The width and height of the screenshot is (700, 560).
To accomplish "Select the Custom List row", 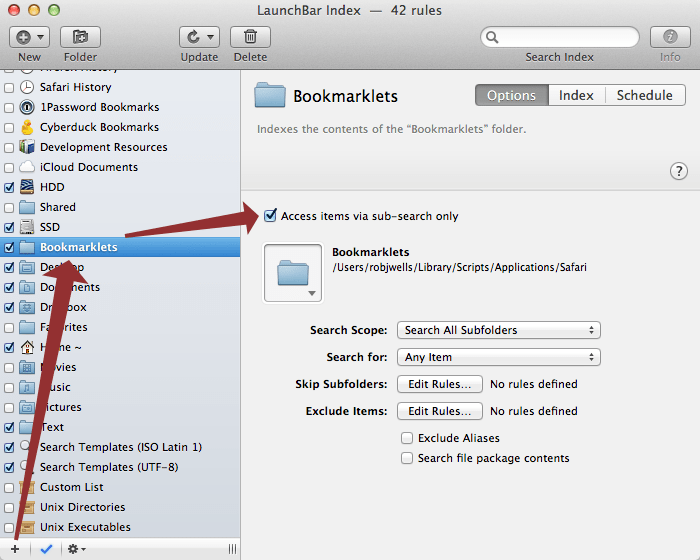I will coord(120,487).
